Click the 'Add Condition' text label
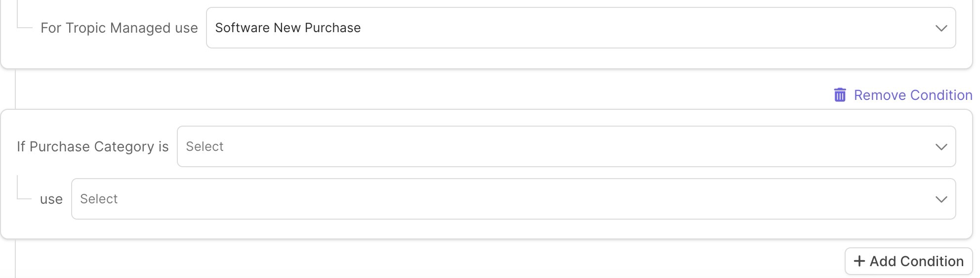980x278 pixels. [x=917, y=261]
